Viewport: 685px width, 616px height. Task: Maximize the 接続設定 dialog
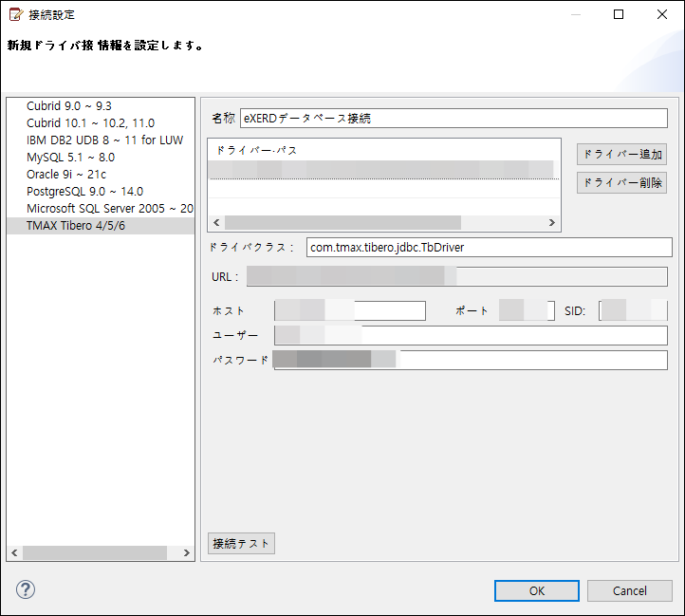coord(619,14)
